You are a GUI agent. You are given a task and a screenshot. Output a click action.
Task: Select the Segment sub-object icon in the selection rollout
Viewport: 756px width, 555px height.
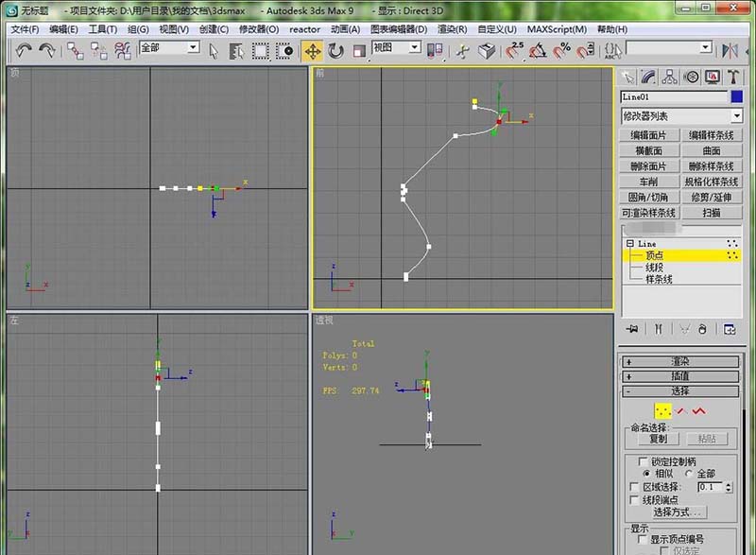tap(680, 410)
